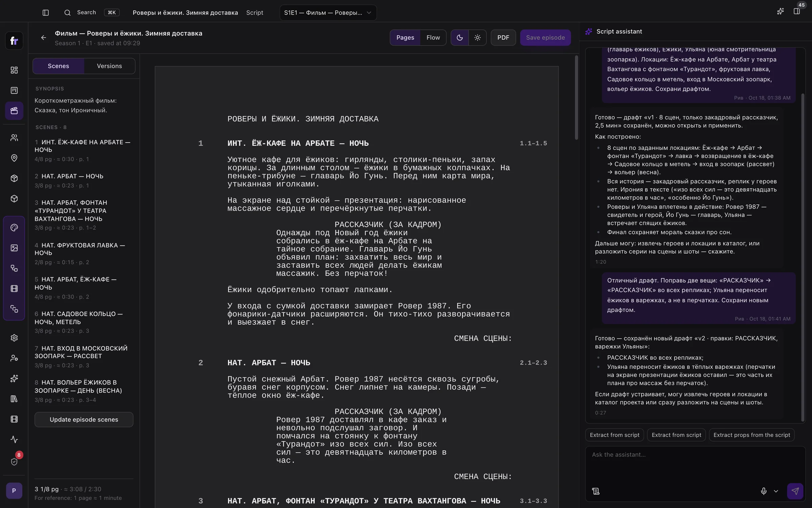Toggle the left sidebar panel icon
The image size is (812, 508).
point(46,13)
